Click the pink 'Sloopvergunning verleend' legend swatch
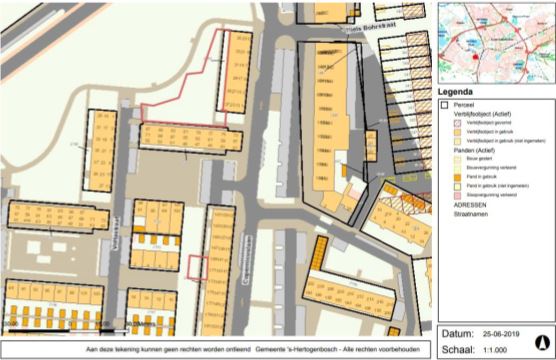556x360 pixels. [x=457, y=195]
